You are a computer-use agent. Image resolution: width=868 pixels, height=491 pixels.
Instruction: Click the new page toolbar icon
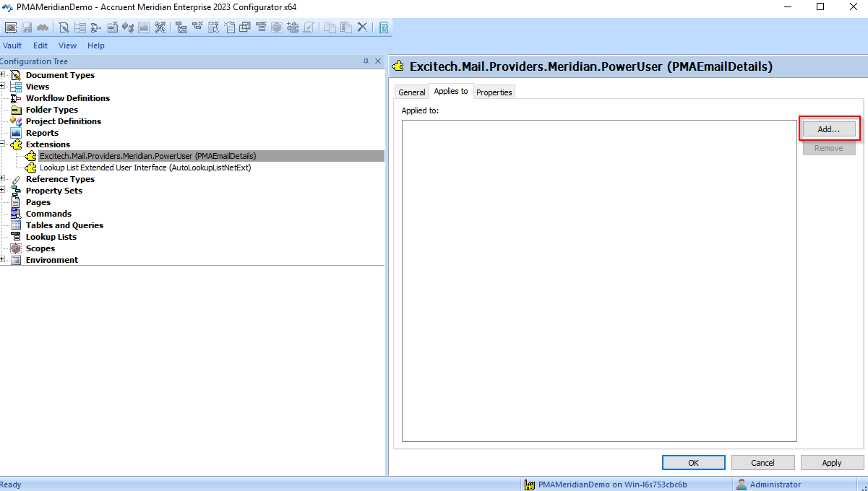230,27
